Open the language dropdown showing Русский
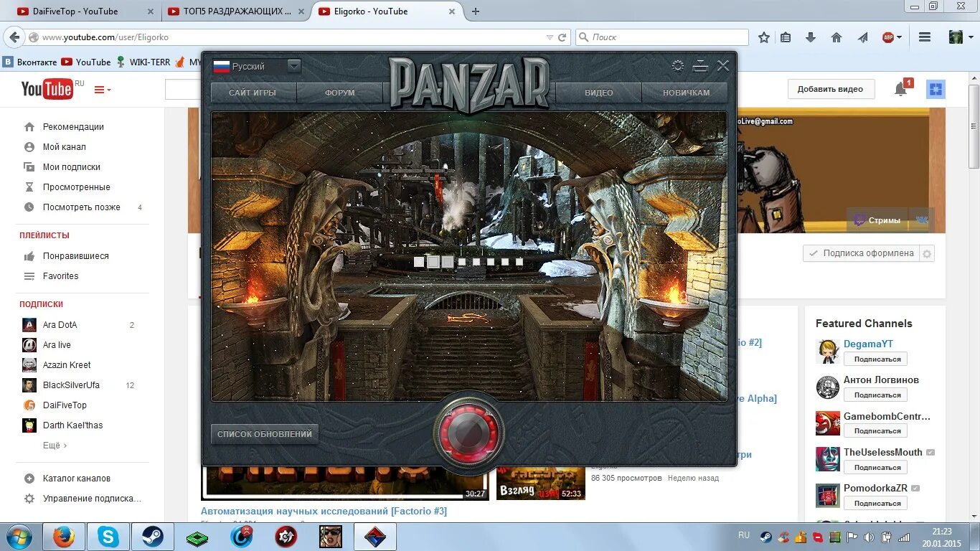 (293, 66)
